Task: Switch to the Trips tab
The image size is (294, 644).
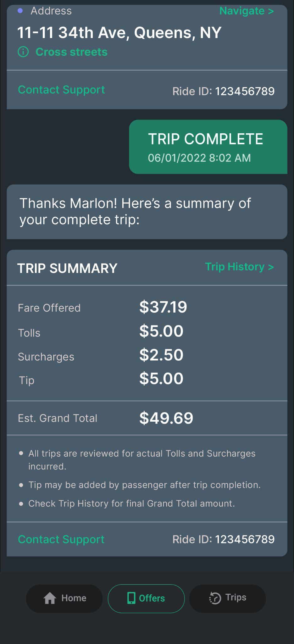Action: coord(227,598)
